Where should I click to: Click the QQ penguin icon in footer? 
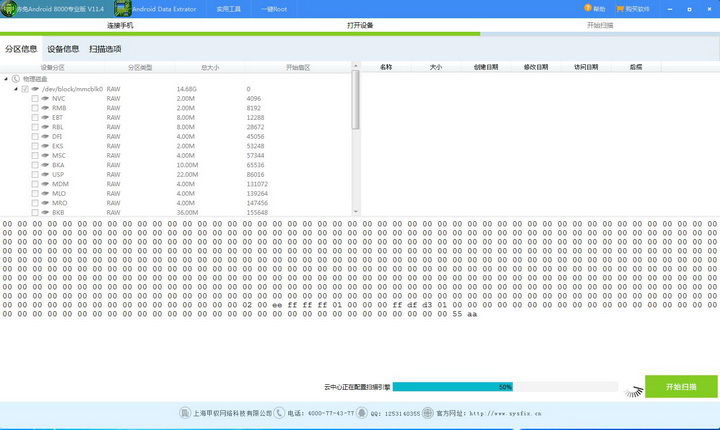[x=362, y=413]
